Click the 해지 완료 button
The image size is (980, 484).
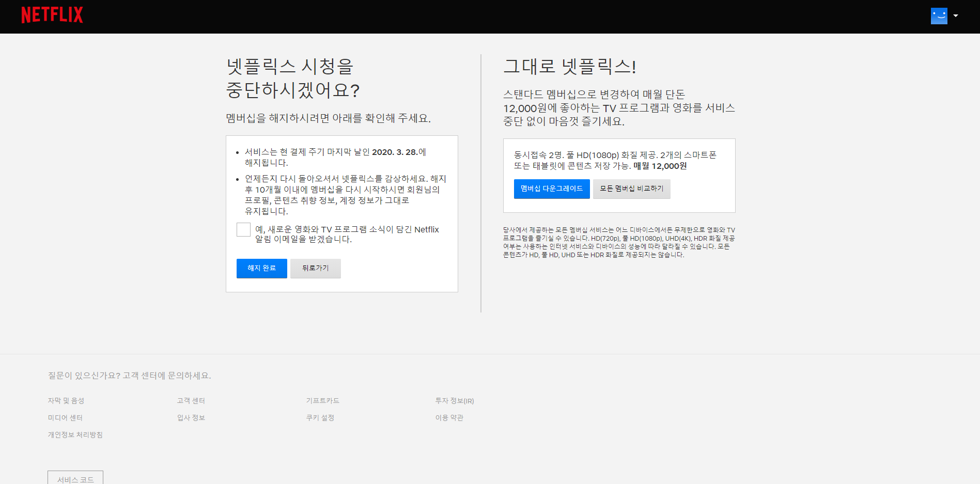[261, 268]
